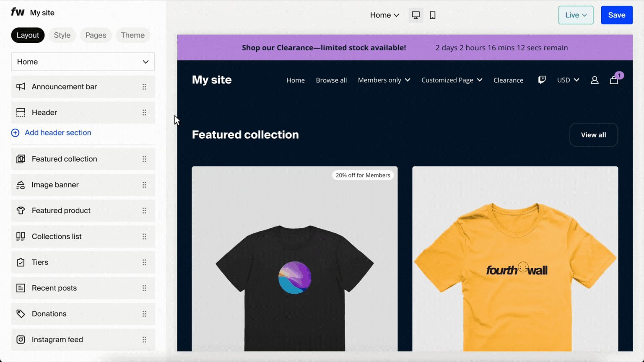The width and height of the screenshot is (644, 362).
Task: Open the account profile icon
Action: (x=594, y=80)
